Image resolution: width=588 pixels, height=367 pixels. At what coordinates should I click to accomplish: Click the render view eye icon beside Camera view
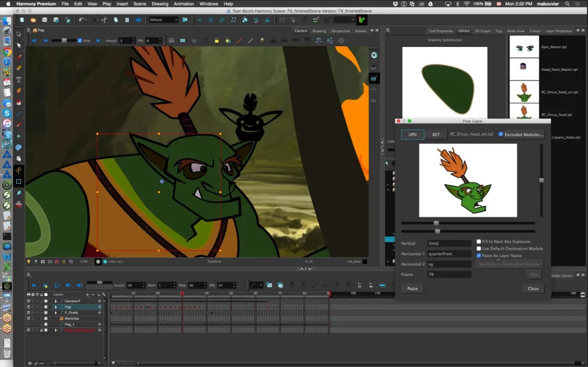pos(373,56)
